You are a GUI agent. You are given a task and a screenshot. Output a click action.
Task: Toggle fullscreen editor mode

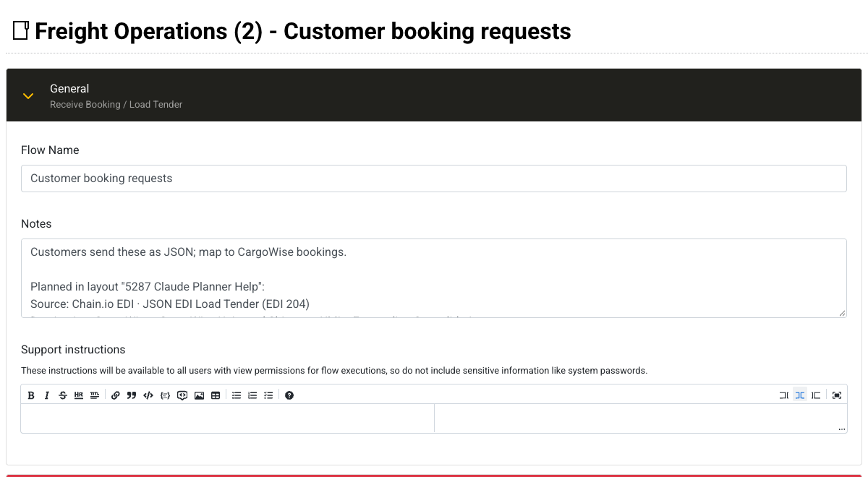[x=837, y=395]
